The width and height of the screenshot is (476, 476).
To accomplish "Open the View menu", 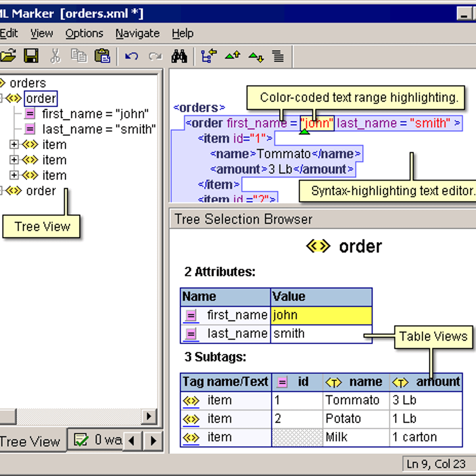I will click(42, 33).
